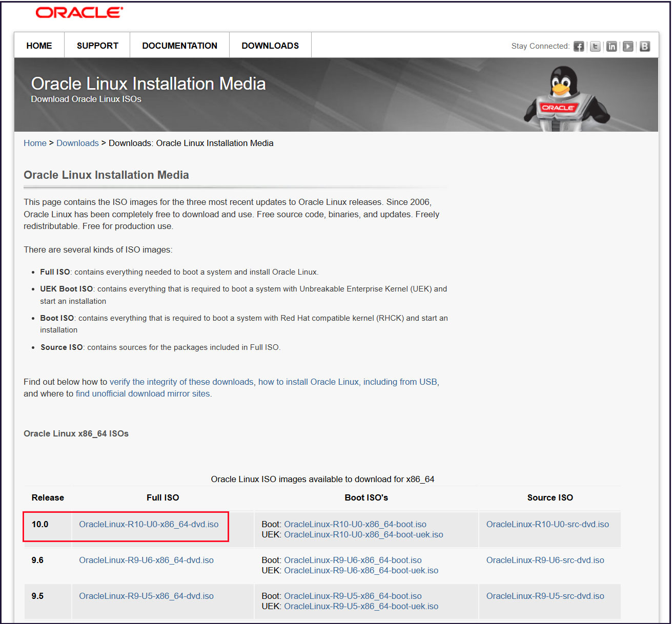Click the Download Oracle Linux ISOs subtitle
Image resolution: width=672 pixels, height=624 pixels.
(86, 99)
